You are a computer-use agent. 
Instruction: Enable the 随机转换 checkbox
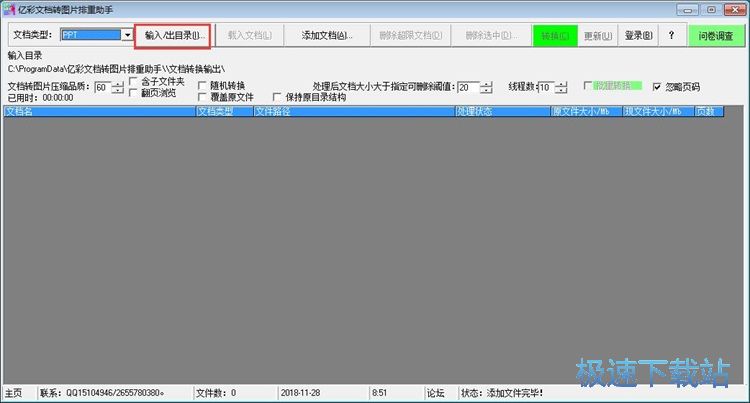202,86
